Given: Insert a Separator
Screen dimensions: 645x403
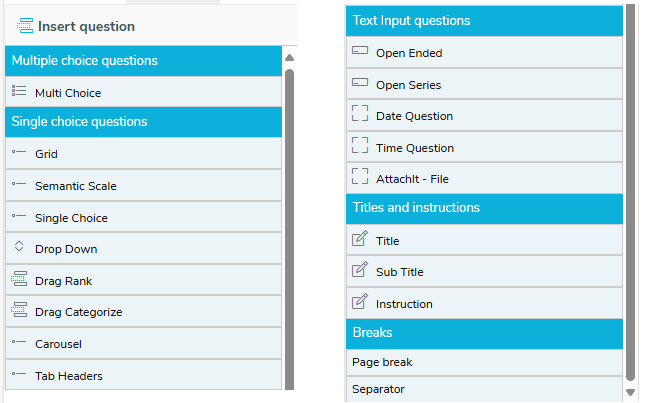Looking at the screenshot, I should (484, 389).
